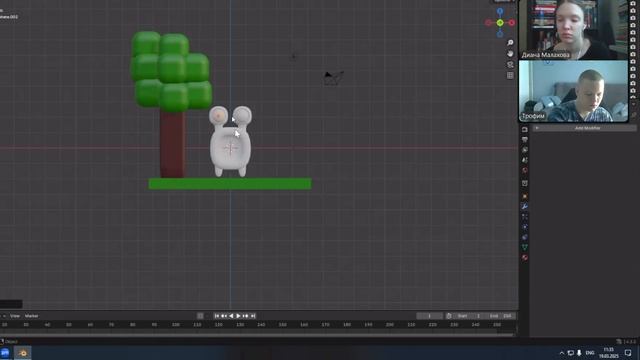Viewport: 640px width, 360px height.
Task: Click the ENG language indicator
Action: click(590, 353)
